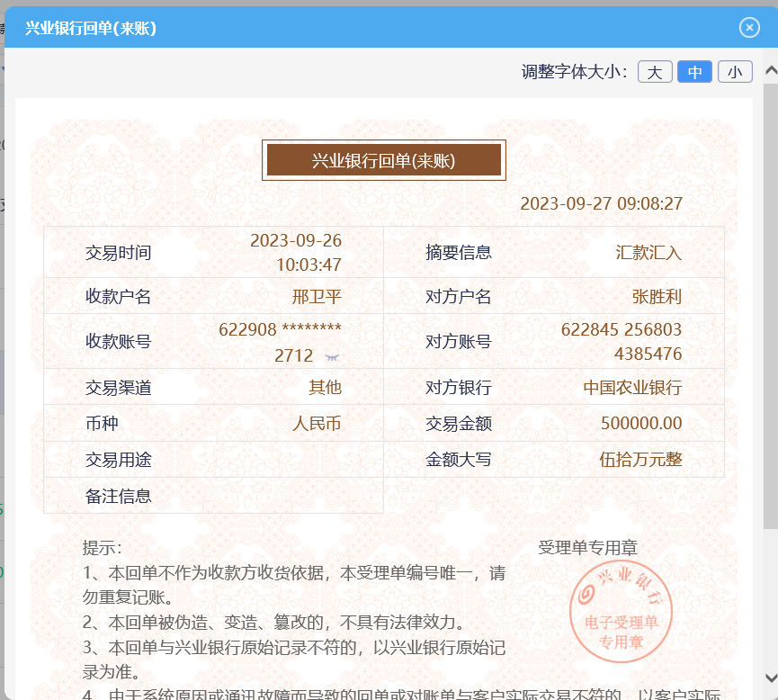Click the 人民币 currency value
778x700 pixels.
pos(317,424)
